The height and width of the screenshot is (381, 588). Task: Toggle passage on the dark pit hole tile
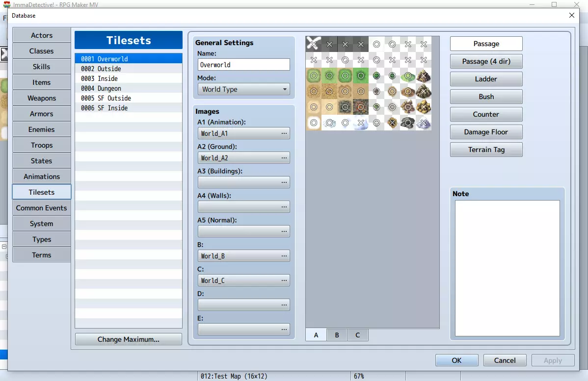[x=392, y=123]
